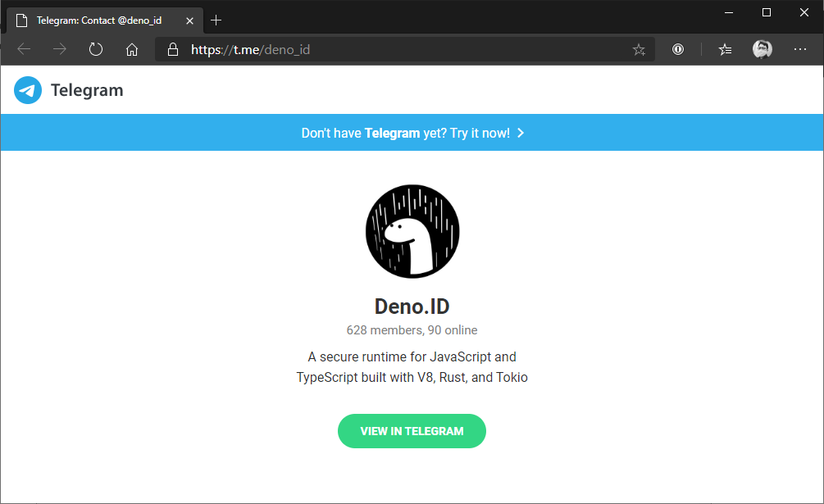Image resolution: width=824 pixels, height=504 pixels.
Task: Click the 'A secure runtime for JavaScript' description
Action: [412, 367]
